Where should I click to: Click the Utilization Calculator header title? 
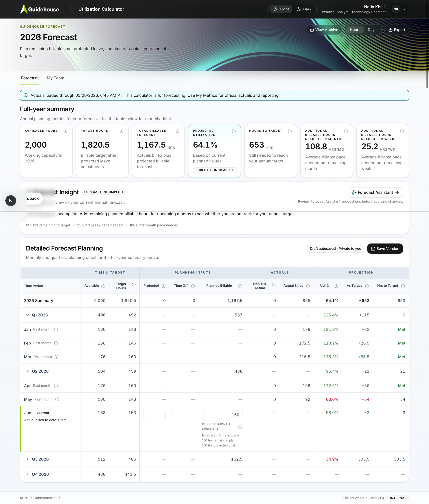(x=101, y=9)
